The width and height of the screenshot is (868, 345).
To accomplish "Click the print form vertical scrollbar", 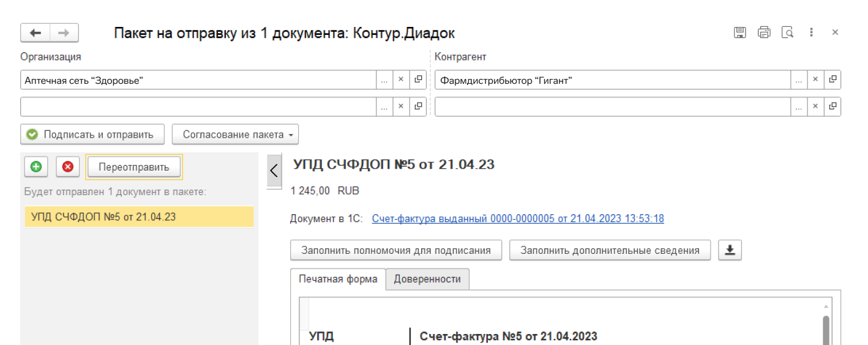I will coord(826,329).
